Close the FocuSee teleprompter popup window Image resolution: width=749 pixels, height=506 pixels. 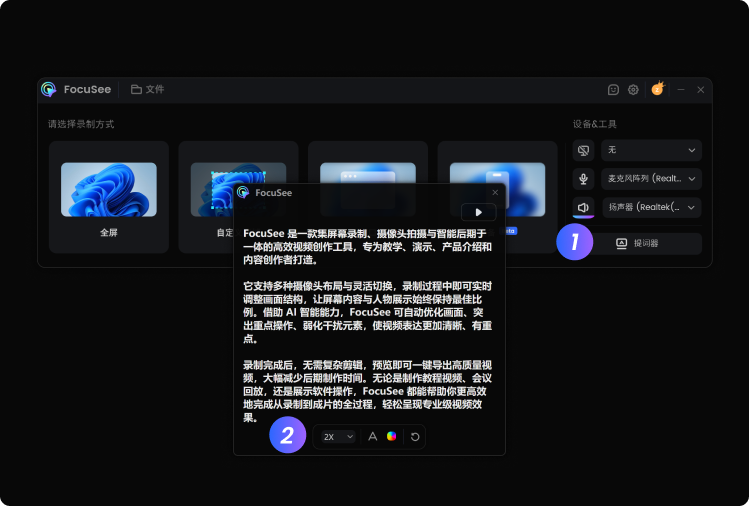(495, 193)
